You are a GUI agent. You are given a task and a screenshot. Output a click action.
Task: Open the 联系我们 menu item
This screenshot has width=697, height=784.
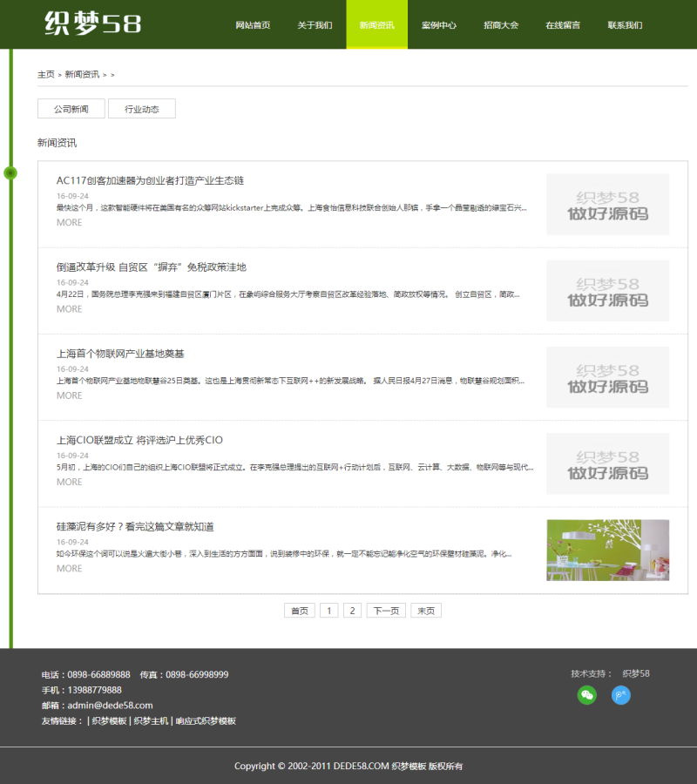click(625, 25)
